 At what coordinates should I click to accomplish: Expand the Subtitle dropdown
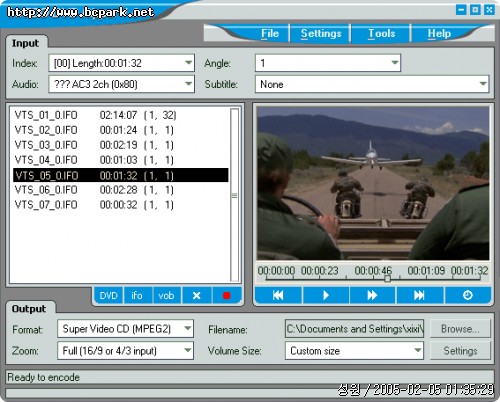coord(483,84)
